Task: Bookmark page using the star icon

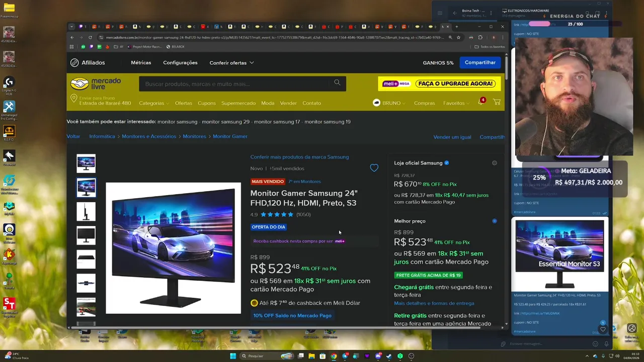Action: pyautogui.click(x=458, y=37)
